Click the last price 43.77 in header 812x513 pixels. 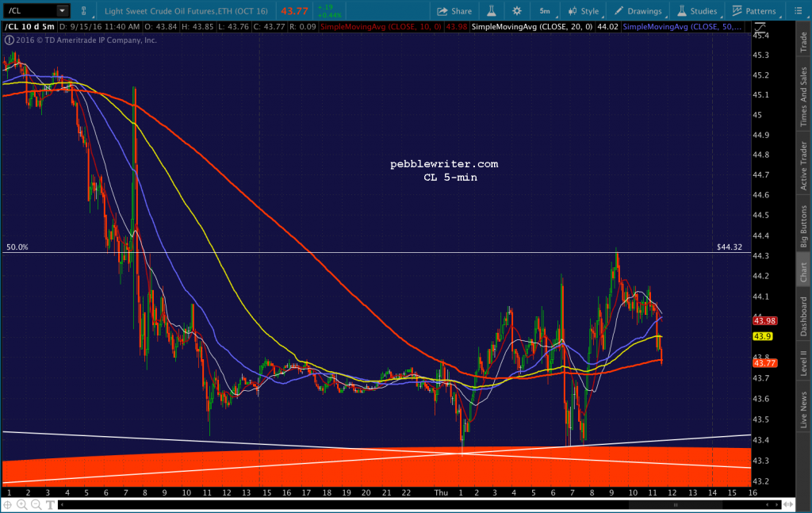pyautogui.click(x=295, y=11)
